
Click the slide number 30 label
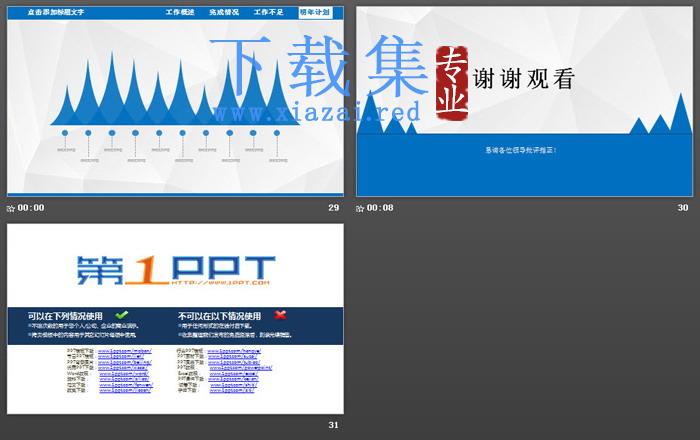[683, 208]
